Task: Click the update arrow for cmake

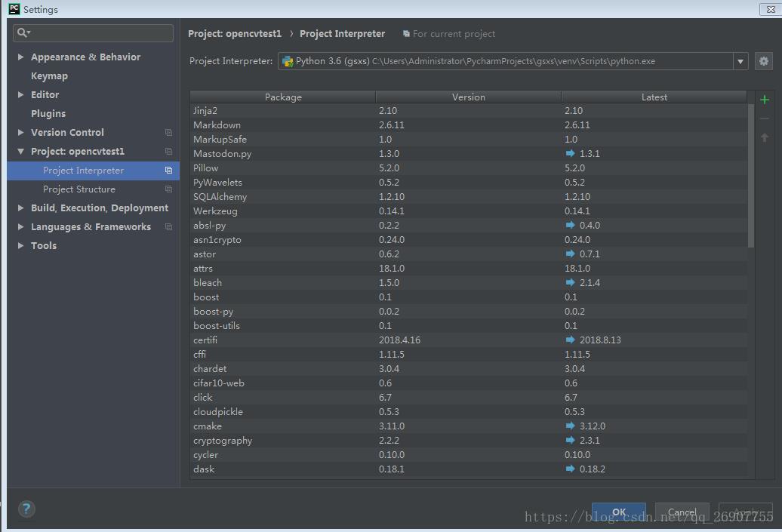Action: coord(570,426)
